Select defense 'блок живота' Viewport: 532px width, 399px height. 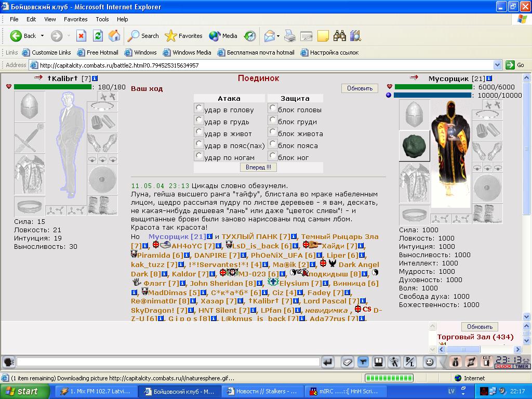[273, 132]
